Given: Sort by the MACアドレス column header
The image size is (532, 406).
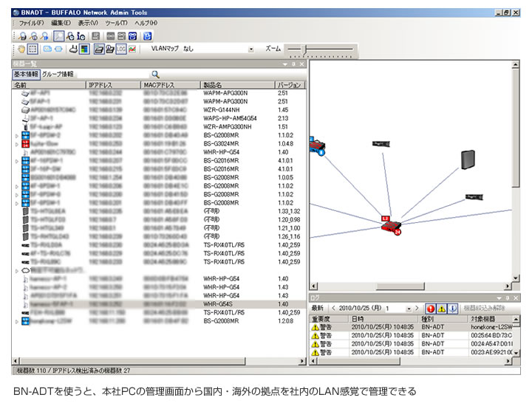Looking at the screenshot, I should pos(171,85).
